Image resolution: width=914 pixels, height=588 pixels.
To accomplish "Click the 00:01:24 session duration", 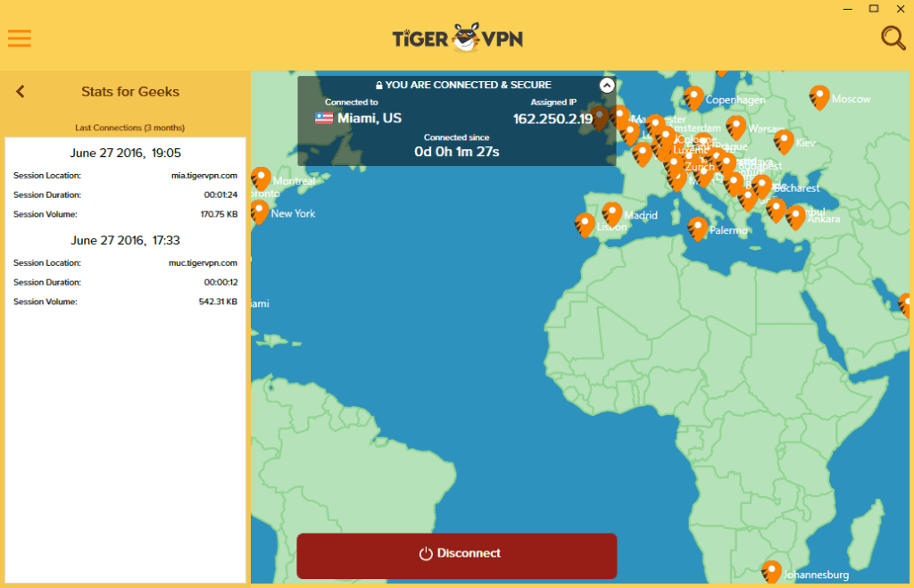I will tap(221, 195).
